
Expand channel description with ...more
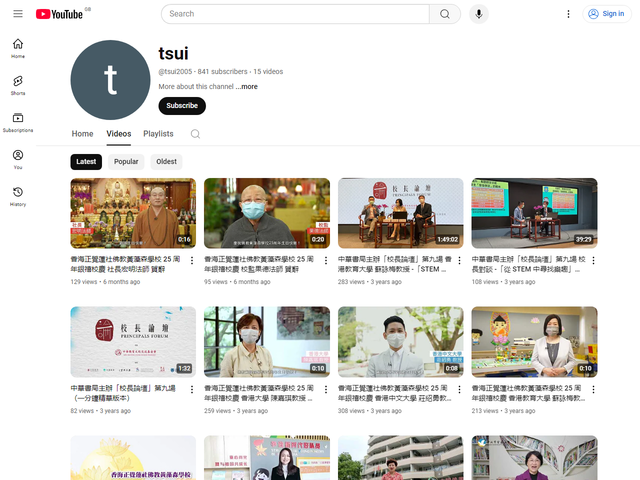click(x=246, y=87)
